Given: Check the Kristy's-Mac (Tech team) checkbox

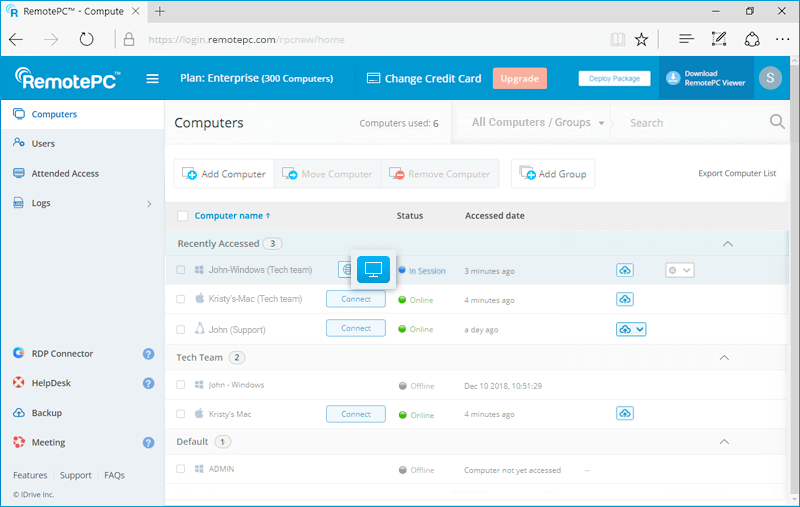Looking at the screenshot, I should [x=181, y=299].
